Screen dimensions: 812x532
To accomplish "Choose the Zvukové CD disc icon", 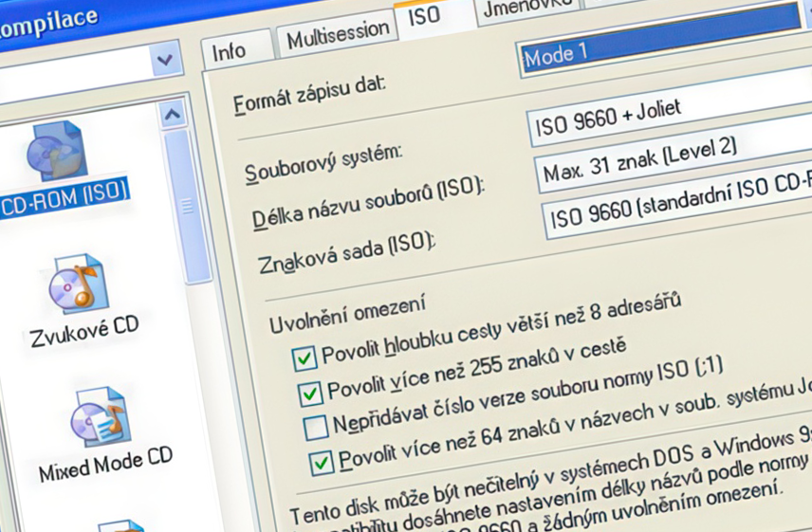I will 79,283.
